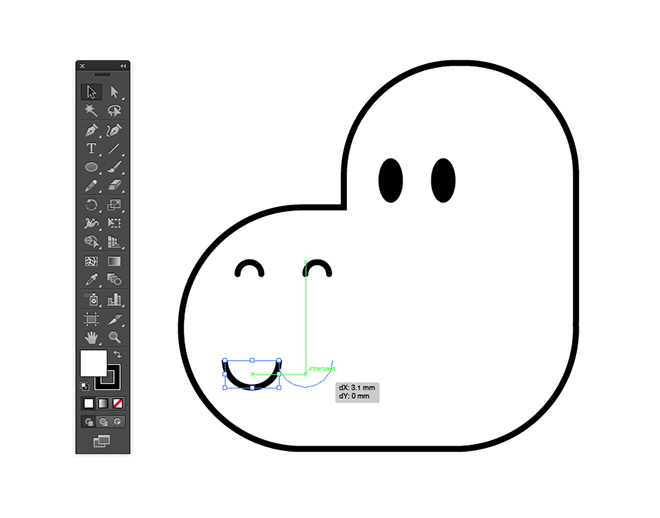Image resolution: width=660 pixels, height=518 pixels.
Task: Choose the Type tool
Action: point(91,148)
